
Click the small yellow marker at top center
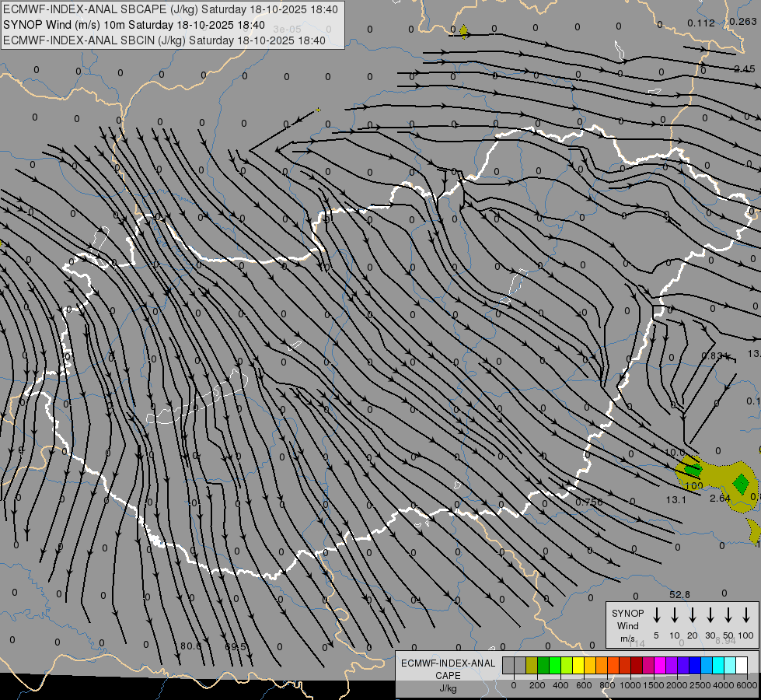pyautogui.click(x=463, y=32)
